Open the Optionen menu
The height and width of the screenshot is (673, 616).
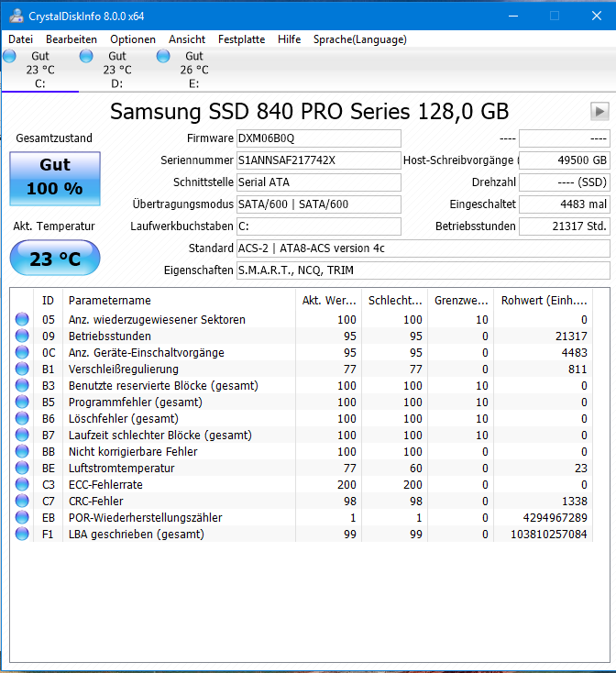coord(133,39)
